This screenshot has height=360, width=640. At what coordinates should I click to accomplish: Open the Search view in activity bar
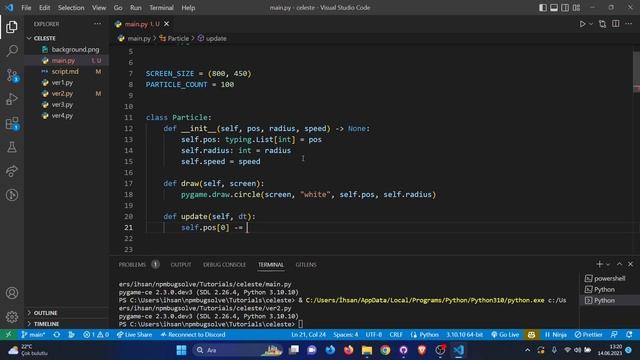12,51
